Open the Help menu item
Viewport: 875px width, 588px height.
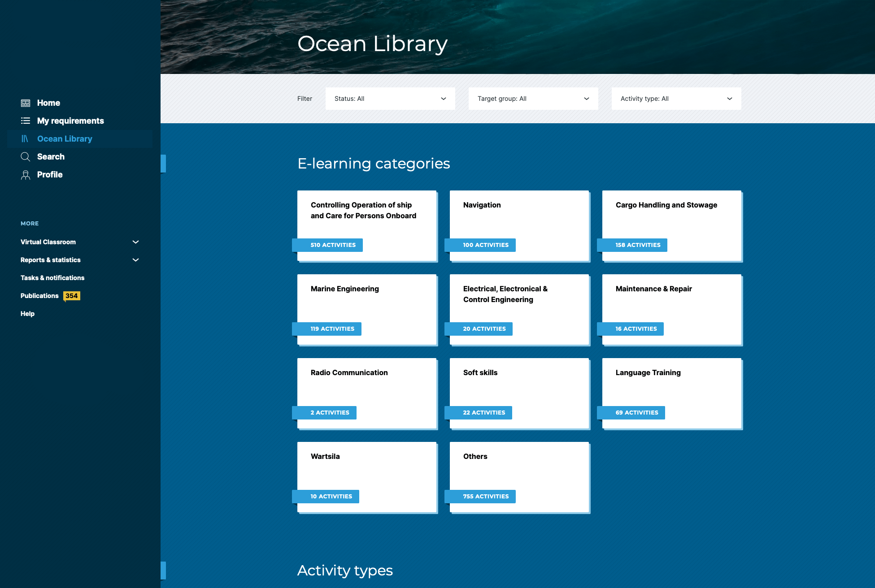pyautogui.click(x=27, y=314)
